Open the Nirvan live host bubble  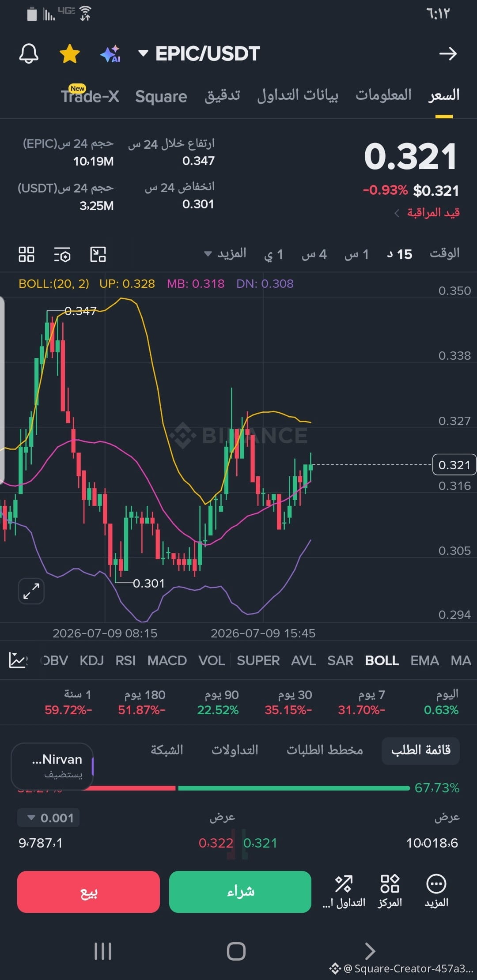point(52,766)
